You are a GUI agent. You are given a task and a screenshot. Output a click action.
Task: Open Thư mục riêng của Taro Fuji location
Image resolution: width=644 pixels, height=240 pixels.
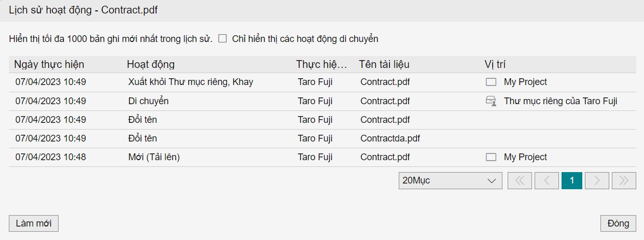(x=561, y=101)
